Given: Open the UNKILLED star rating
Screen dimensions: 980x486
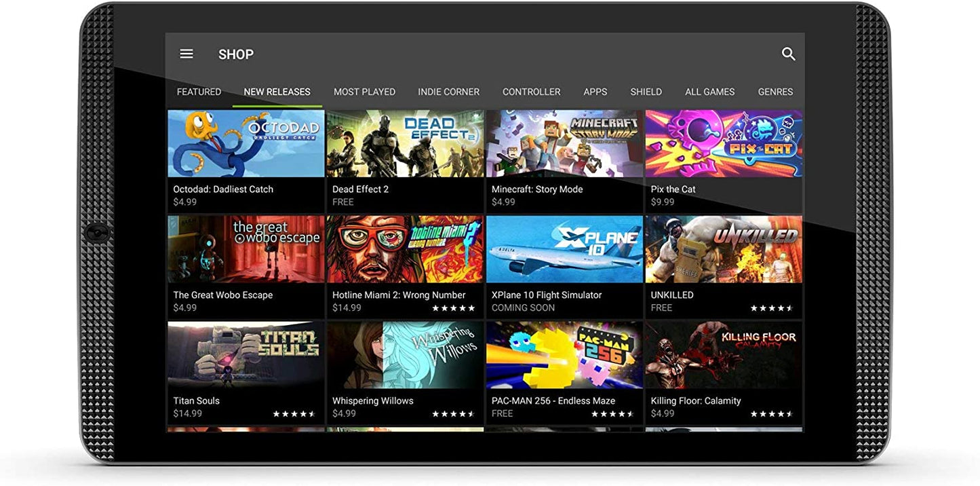Looking at the screenshot, I should [772, 308].
